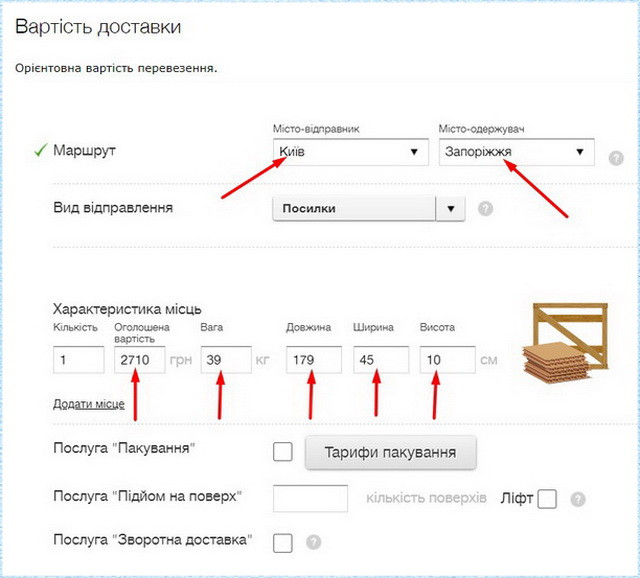Viewport: 640px width, 578px height.
Task: Click green checkmark beside Маршрут
Action: pyautogui.click(x=40, y=151)
